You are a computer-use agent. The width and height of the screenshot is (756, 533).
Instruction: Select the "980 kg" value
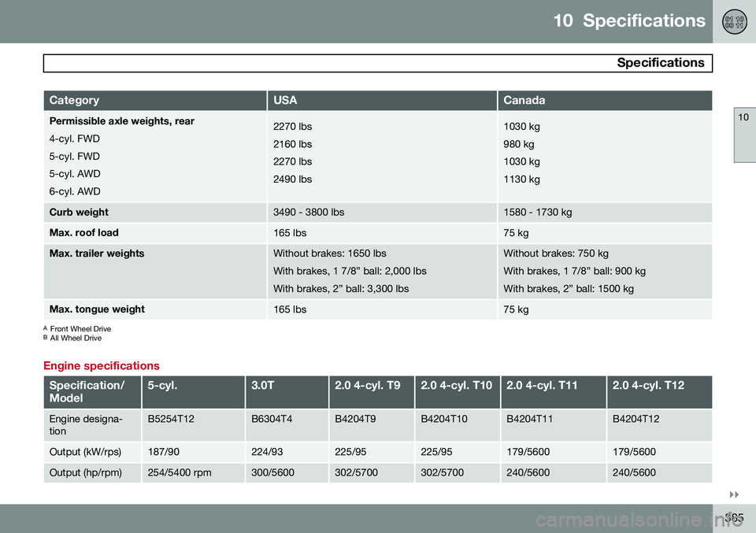click(x=519, y=144)
